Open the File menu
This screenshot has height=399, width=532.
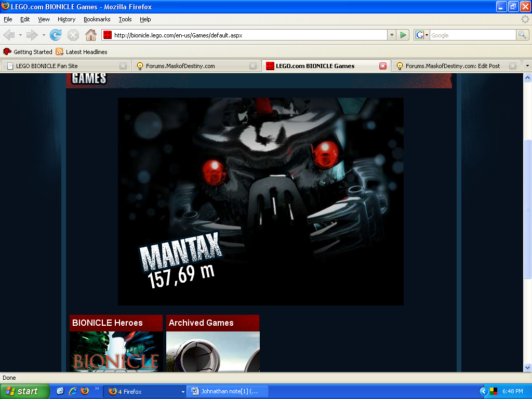(x=8, y=19)
